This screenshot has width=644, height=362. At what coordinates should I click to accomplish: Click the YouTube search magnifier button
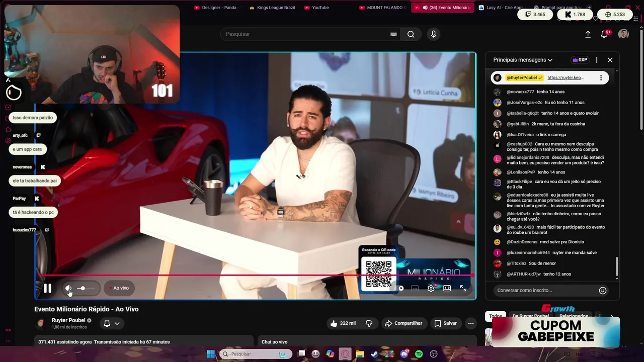click(411, 34)
